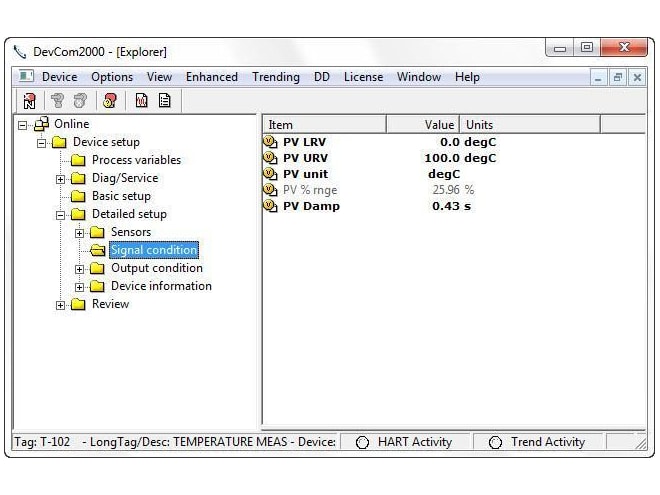This screenshot has height=495, width=660.
Task: Select the Process variables tree item
Action: point(136,160)
